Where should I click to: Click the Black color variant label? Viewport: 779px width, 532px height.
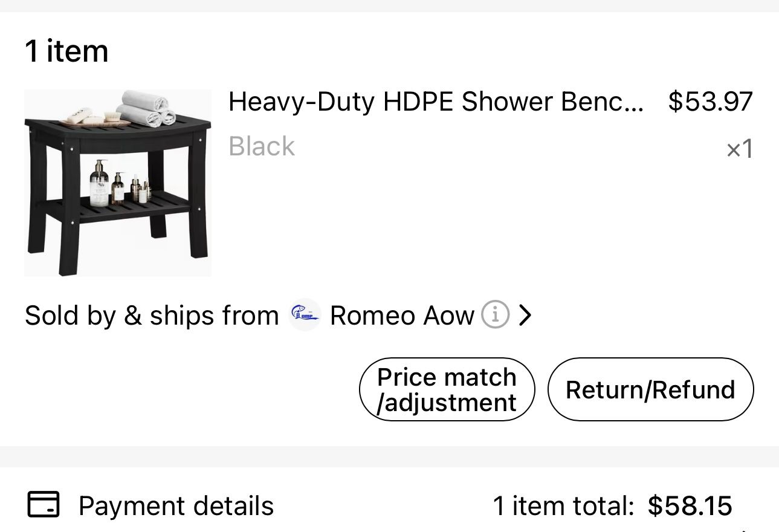pyautogui.click(x=261, y=146)
